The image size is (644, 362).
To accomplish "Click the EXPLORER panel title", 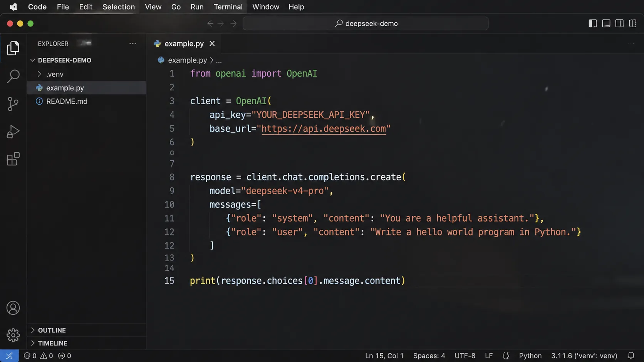I will point(53,44).
